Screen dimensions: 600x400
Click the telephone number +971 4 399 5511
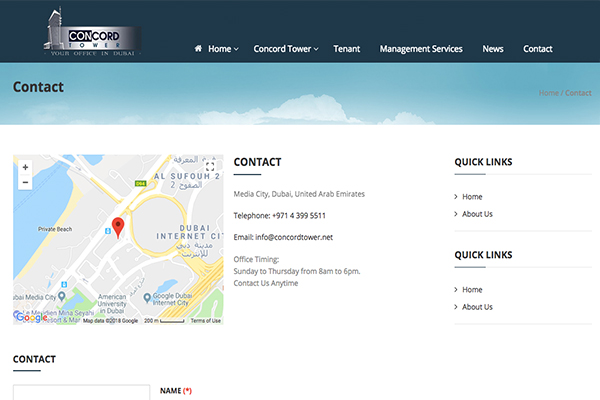(x=299, y=216)
